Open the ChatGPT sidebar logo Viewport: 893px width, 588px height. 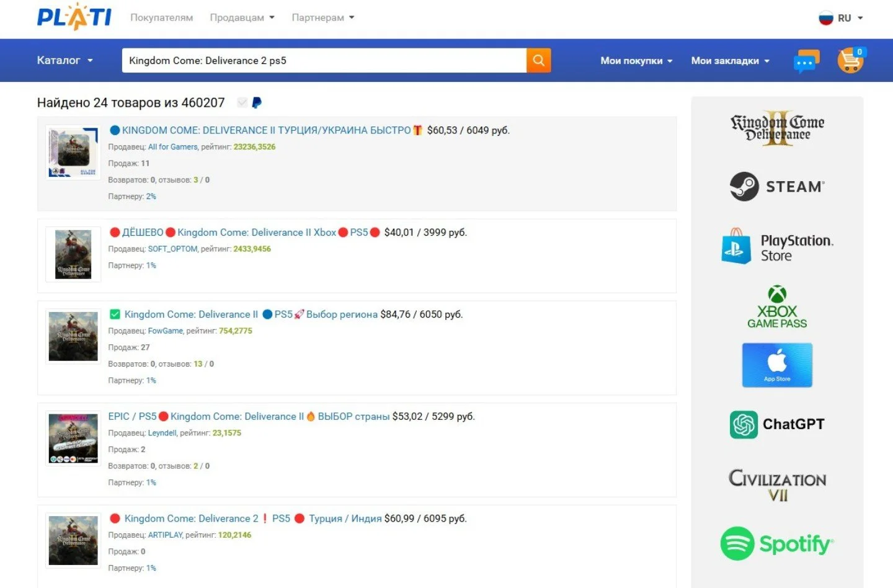click(x=777, y=424)
